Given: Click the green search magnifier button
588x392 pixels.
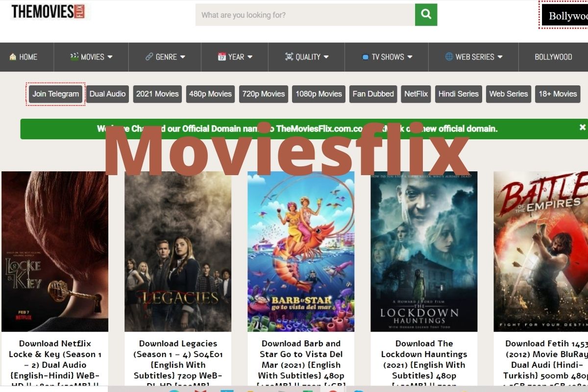Looking at the screenshot, I should pyautogui.click(x=426, y=15).
